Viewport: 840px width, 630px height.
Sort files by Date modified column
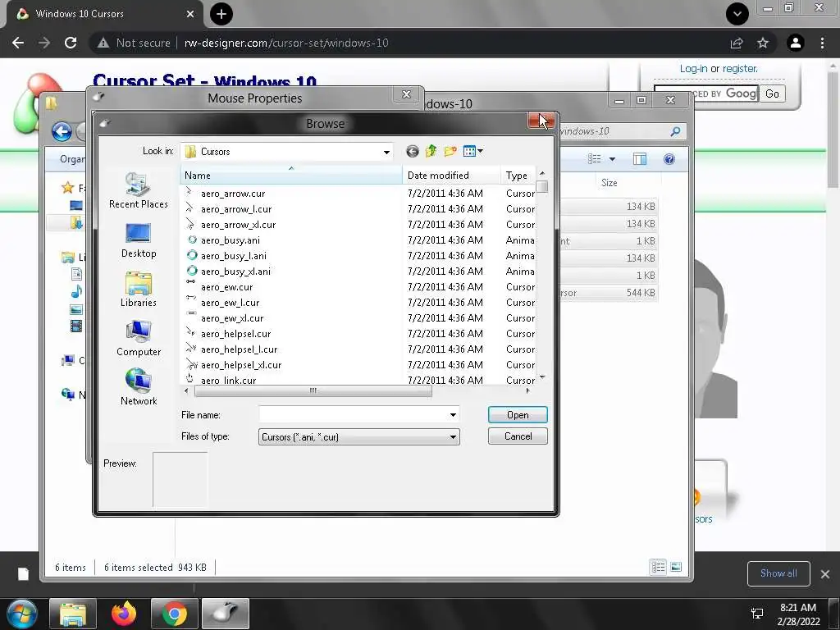coord(452,176)
